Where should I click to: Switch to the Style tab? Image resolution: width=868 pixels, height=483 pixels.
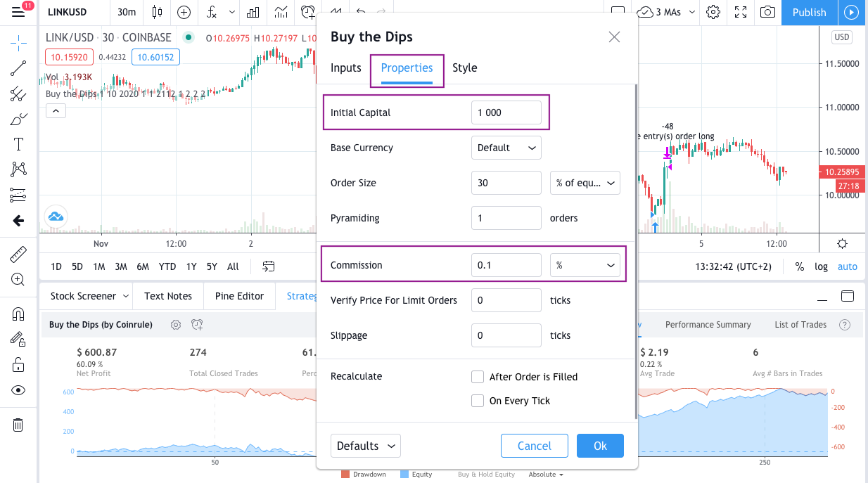(465, 67)
